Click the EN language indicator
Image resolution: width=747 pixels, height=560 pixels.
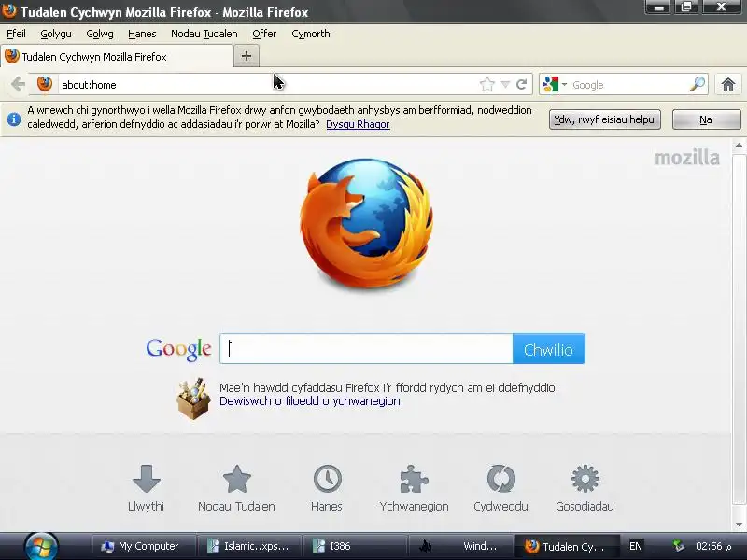(x=636, y=546)
